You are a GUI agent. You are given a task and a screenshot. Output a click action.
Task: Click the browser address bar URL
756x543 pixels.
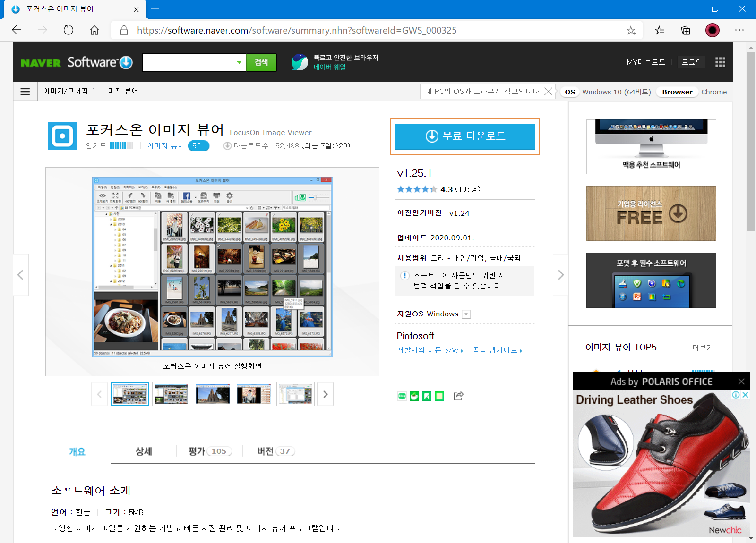(x=297, y=30)
